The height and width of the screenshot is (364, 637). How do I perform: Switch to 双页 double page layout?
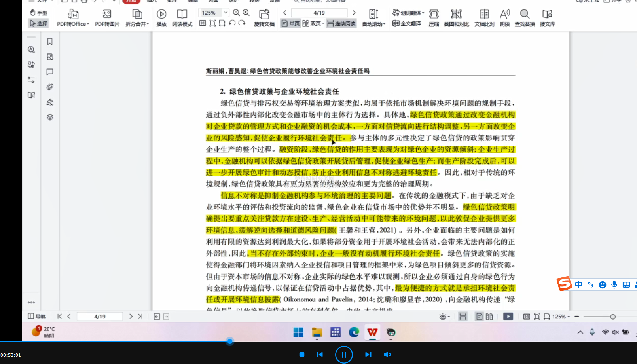(x=313, y=23)
